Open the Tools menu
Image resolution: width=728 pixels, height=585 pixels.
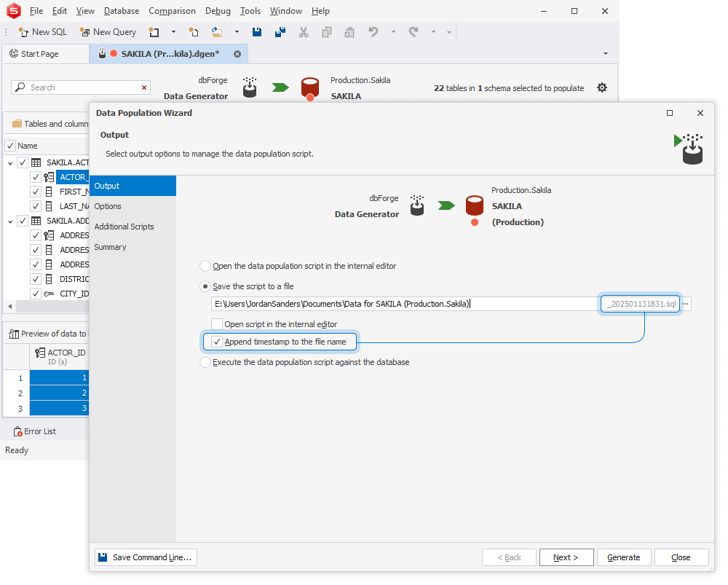250,11
